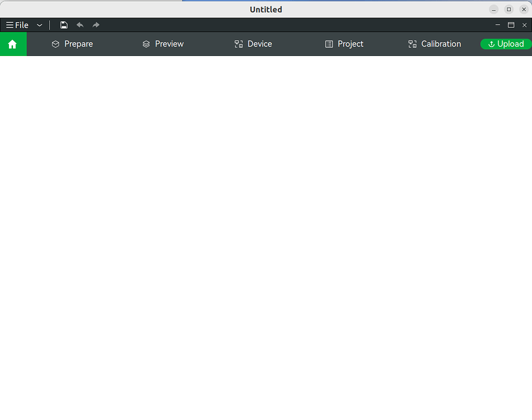Screen dimensions: 532x420
Task: Maximize the app using the inner toolbar button
Action: (511, 25)
